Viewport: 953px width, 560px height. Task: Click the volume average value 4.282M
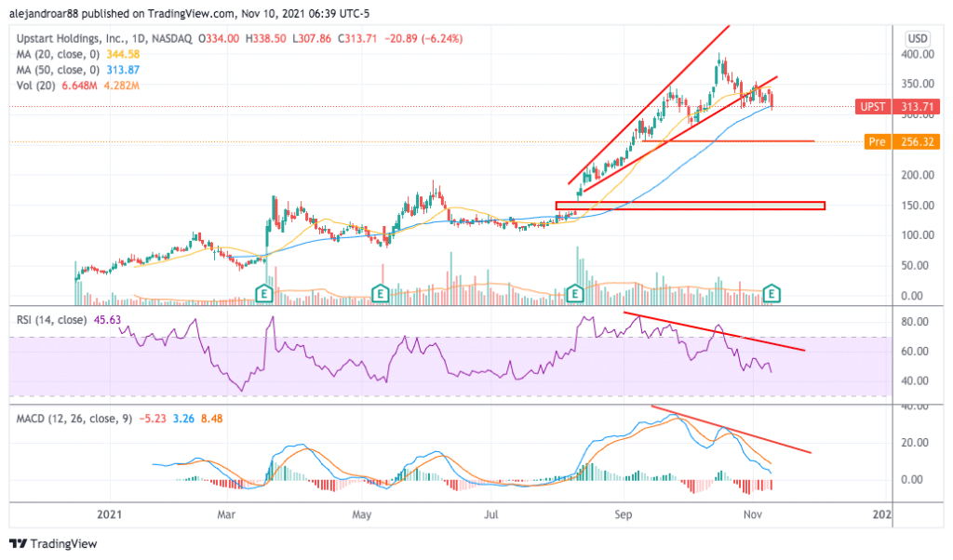pos(122,86)
